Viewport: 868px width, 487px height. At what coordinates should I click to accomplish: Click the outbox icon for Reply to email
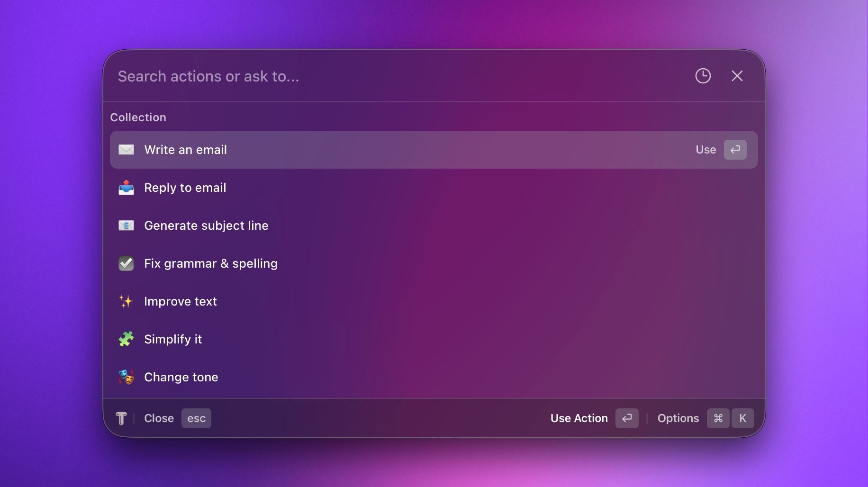click(x=126, y=188)
